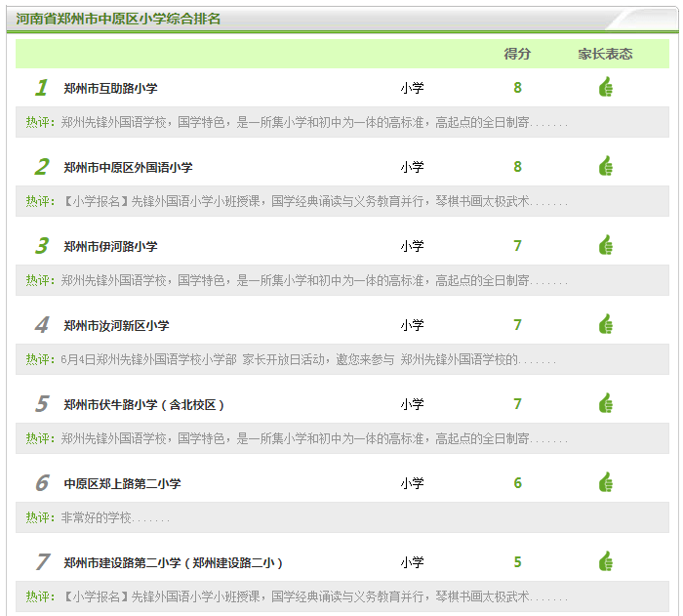
Task: Open 中原区郑上路第二小学 school link
Action: pyautogui.click(x=122, y=484)
